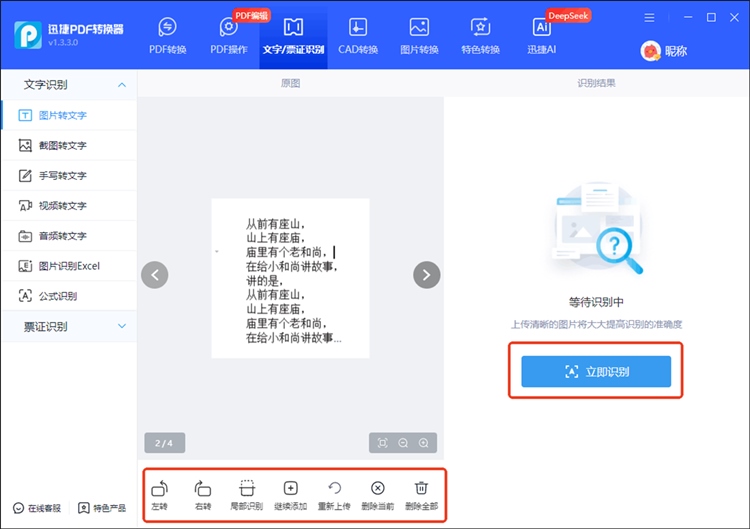The width and height of the screenshot is (750, 529).
Task: Click the user avatar icon
Action: (x=651, y=51)
